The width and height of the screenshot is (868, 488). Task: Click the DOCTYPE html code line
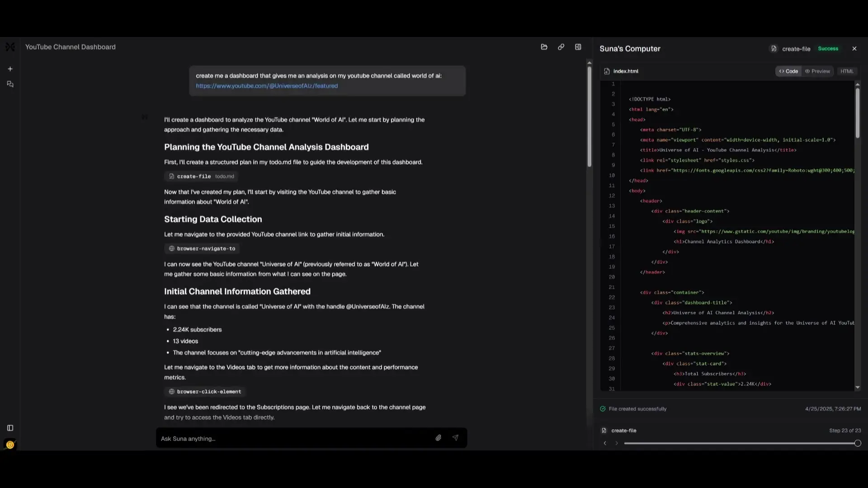pyautogui.click(x=649, y=99)
